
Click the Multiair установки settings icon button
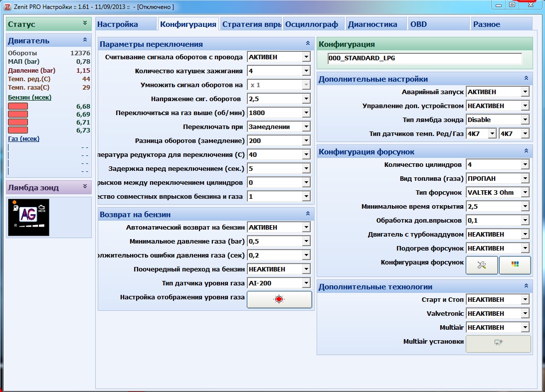point(499,343)
